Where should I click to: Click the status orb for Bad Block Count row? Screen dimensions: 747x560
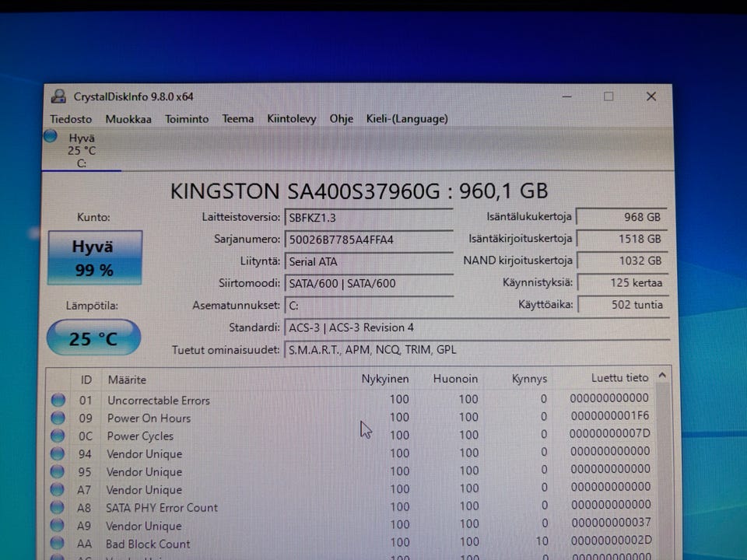pos(57,543)
